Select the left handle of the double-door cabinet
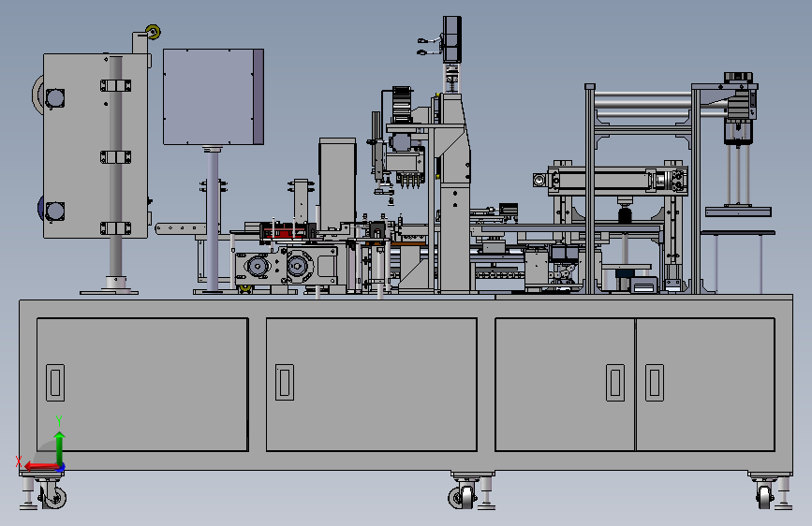The image size is (812, 526). [615, 383]
